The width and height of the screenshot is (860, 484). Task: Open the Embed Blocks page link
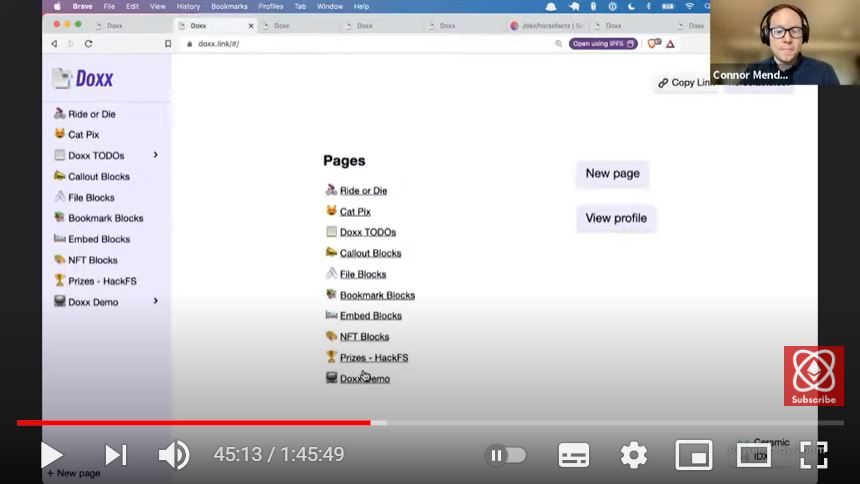(x=371, y=316)
